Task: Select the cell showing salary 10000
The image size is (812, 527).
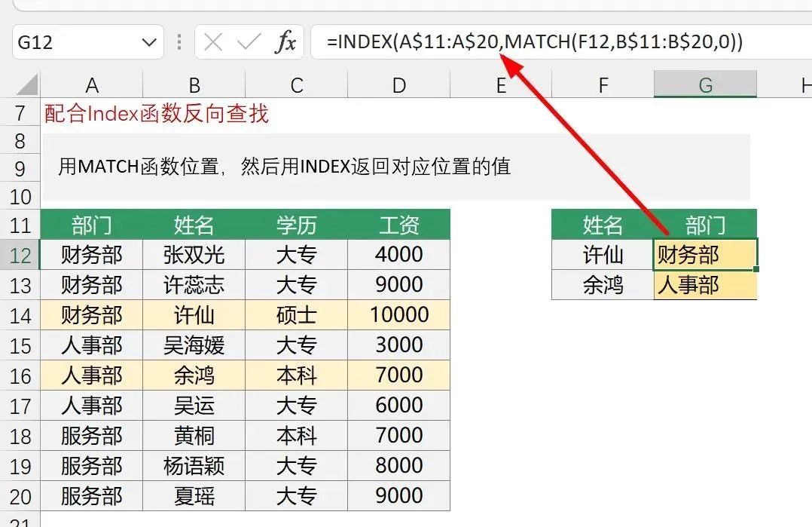Action: pos(398,315)
